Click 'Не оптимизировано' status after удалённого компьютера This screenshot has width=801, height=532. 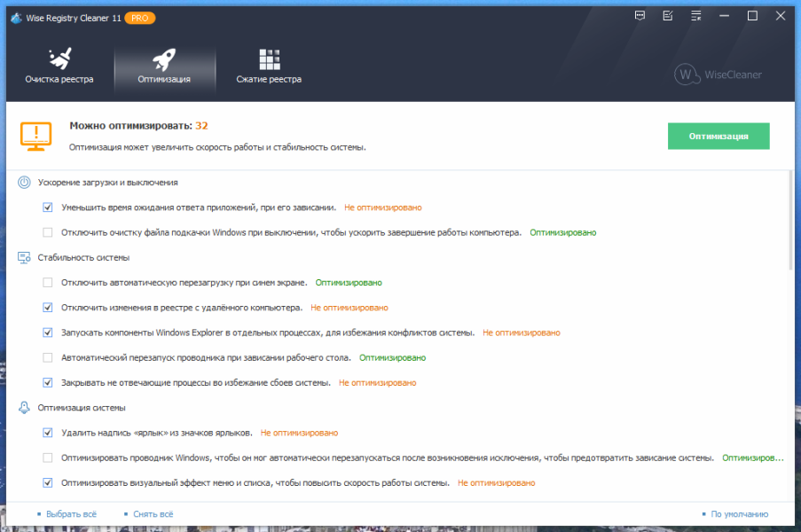[349, 308]
